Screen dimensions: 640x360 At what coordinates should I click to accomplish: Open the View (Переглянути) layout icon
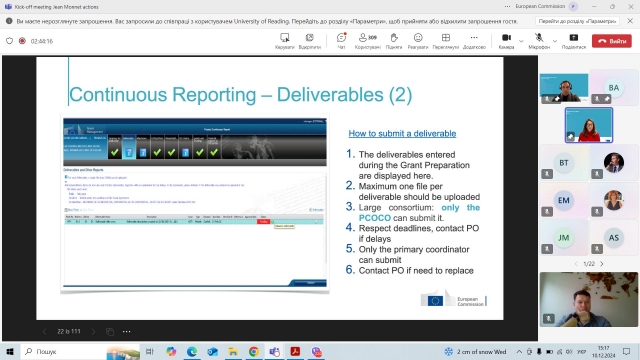click(x=446, y=38)
